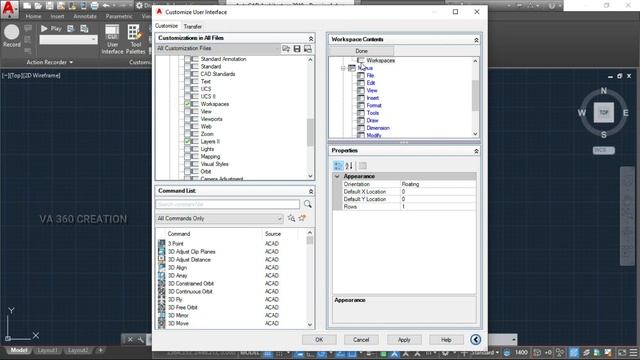Collapse the Appearance property group

[337, 176]
